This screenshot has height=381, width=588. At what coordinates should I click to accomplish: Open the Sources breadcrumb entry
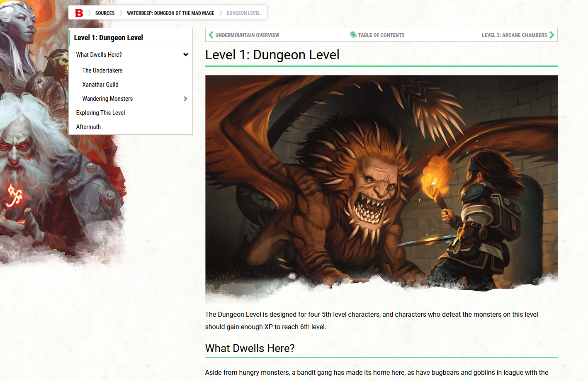[x=104, y=13]
